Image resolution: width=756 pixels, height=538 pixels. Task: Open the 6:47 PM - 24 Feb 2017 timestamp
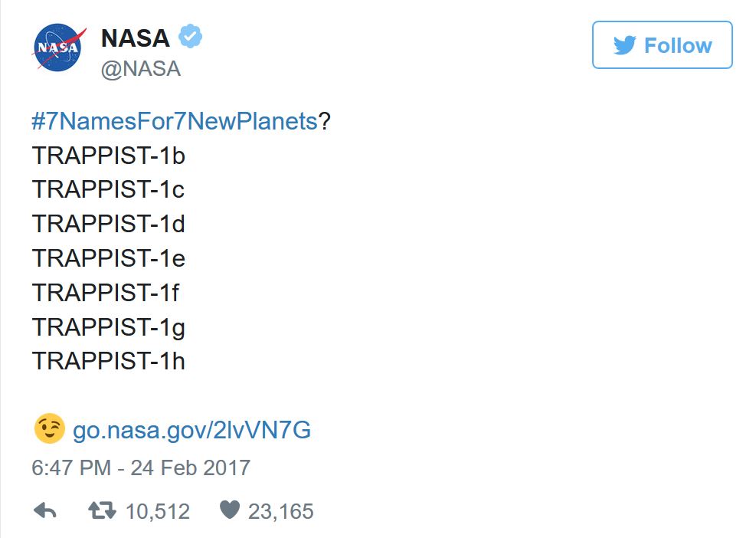tap(141, 467)
